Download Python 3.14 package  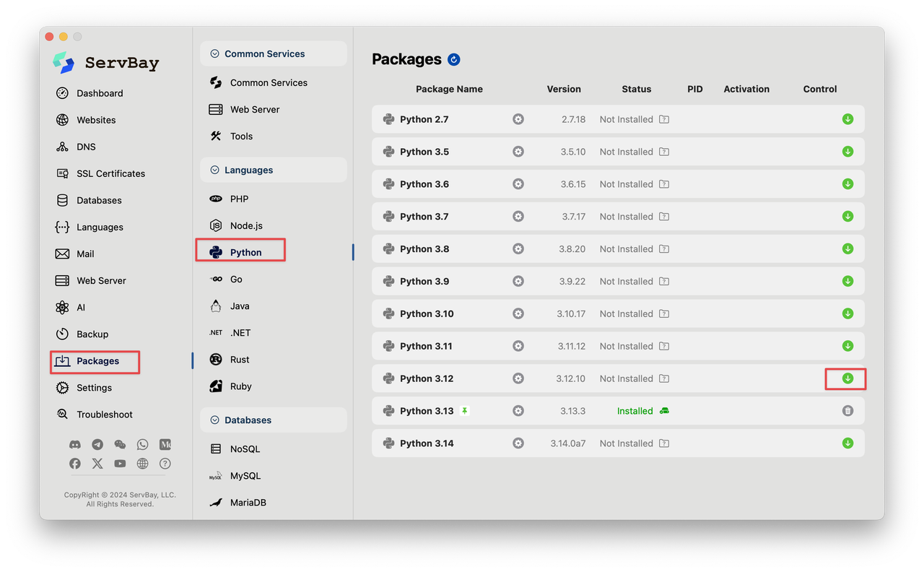pos(847,443)
